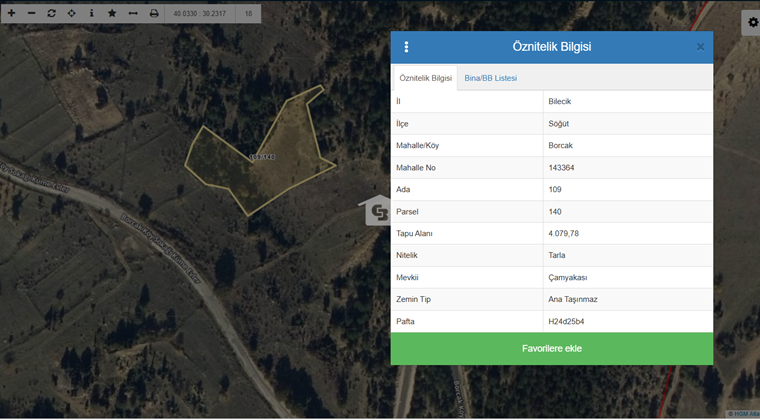Click the Tapu Alanı value 4.079,78

pos(564,233)
